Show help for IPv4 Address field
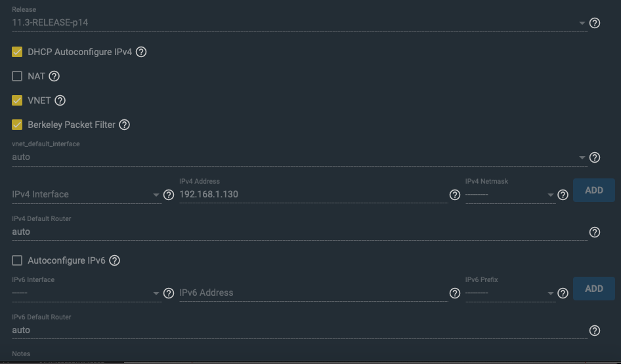Image resolution: width=621 pixels, height=364 pixels. [x=455, y=195]
